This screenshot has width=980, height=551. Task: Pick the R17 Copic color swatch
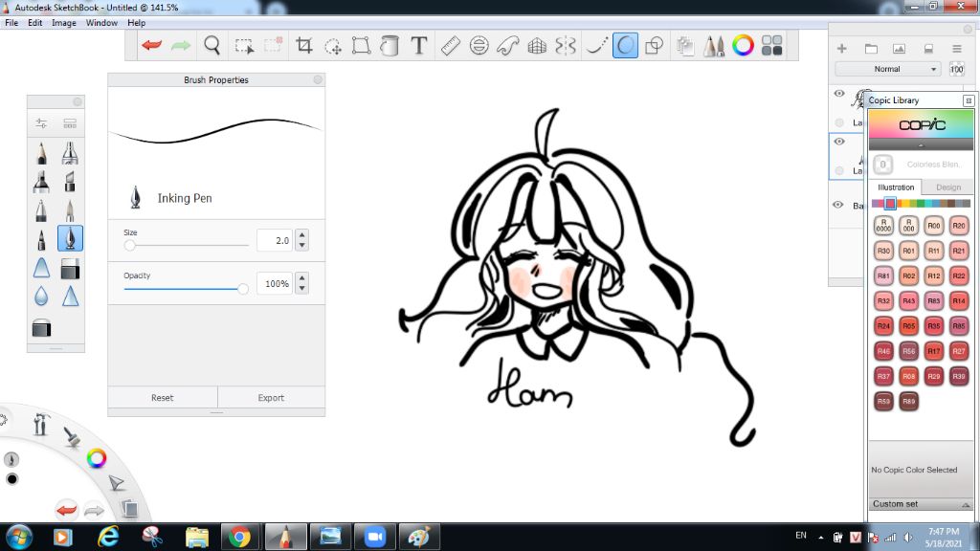(934, 351)
